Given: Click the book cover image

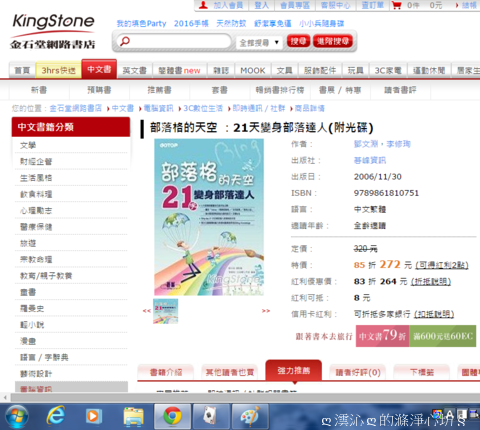Looking at the screenshot, I should tap(209, 217).
